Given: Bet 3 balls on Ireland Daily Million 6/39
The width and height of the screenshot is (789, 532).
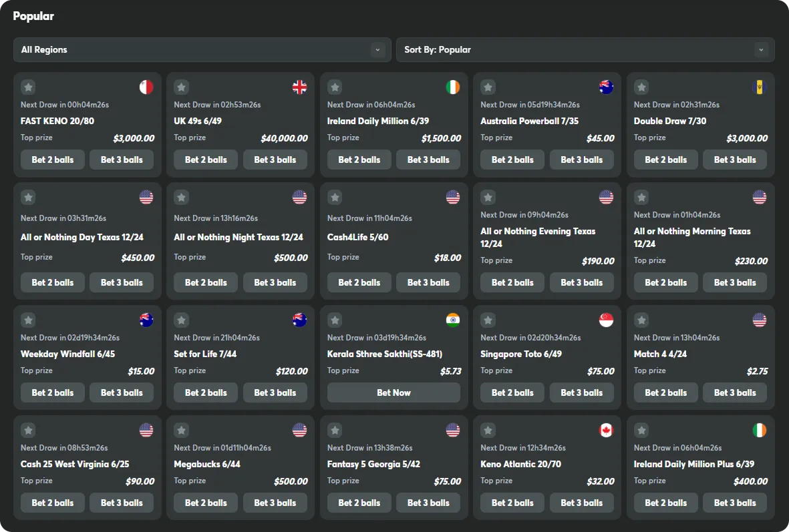Looking at the screenshot, I should coord(428,160).
